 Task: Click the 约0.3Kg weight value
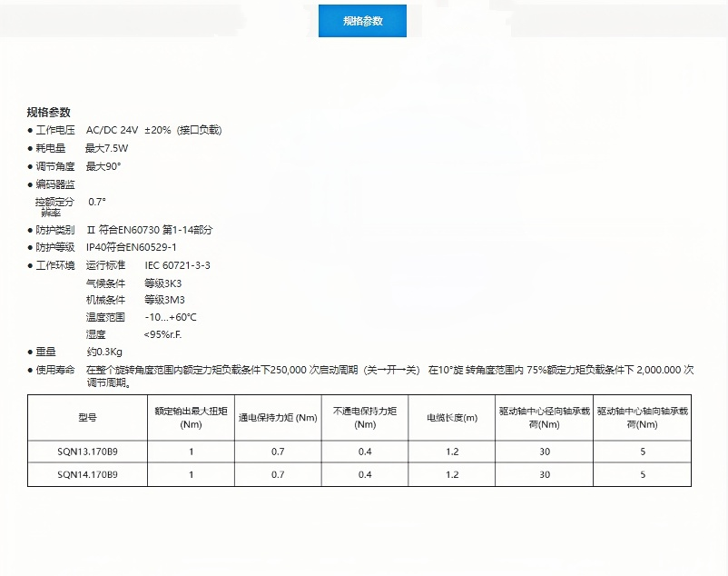[x=104, y=352]
